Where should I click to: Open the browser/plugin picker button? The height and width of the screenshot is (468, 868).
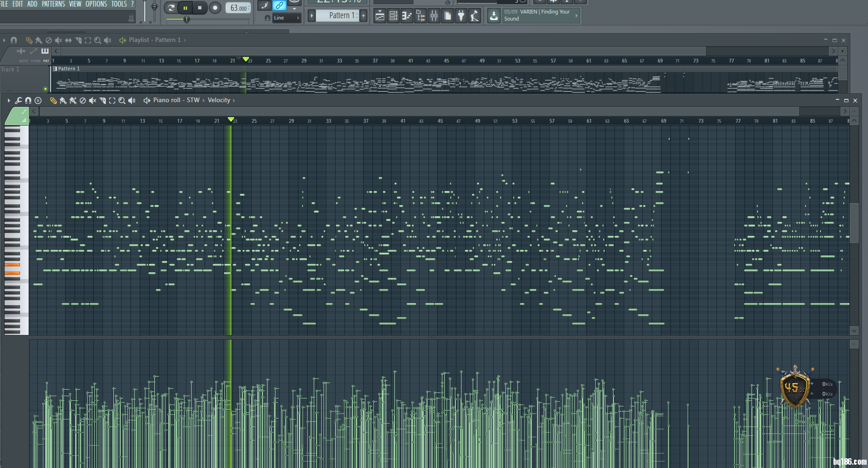420,16
